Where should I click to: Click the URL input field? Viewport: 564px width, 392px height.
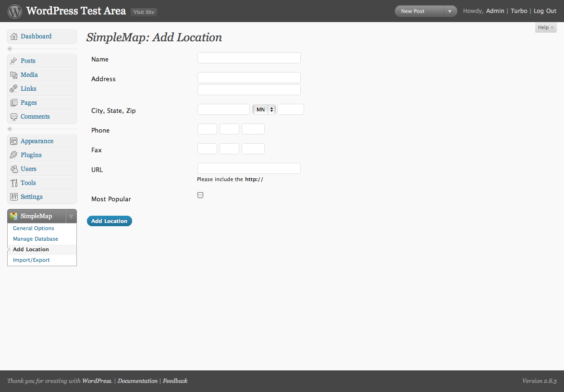point(249,168)
